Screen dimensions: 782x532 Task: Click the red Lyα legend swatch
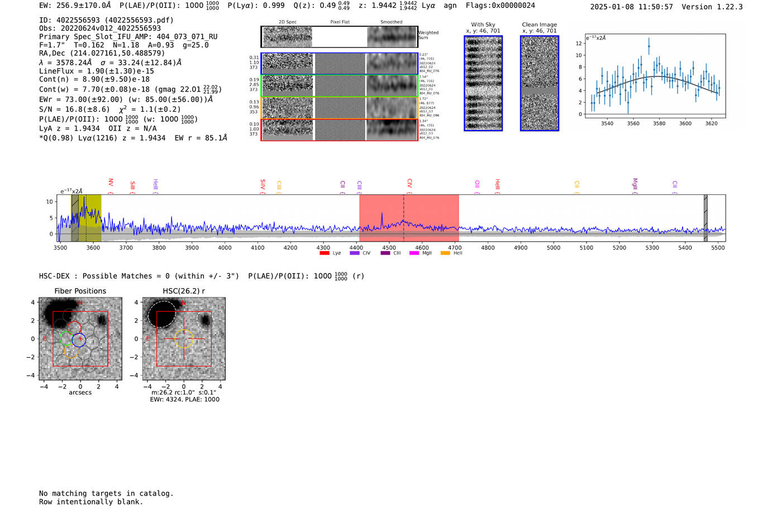pos(324,253)
